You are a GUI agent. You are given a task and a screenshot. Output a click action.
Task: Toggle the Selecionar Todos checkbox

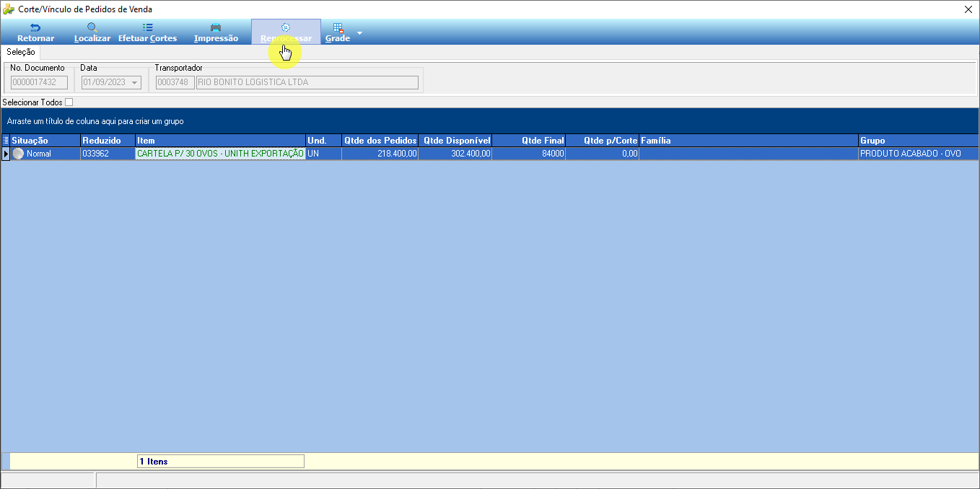point(69,102)
